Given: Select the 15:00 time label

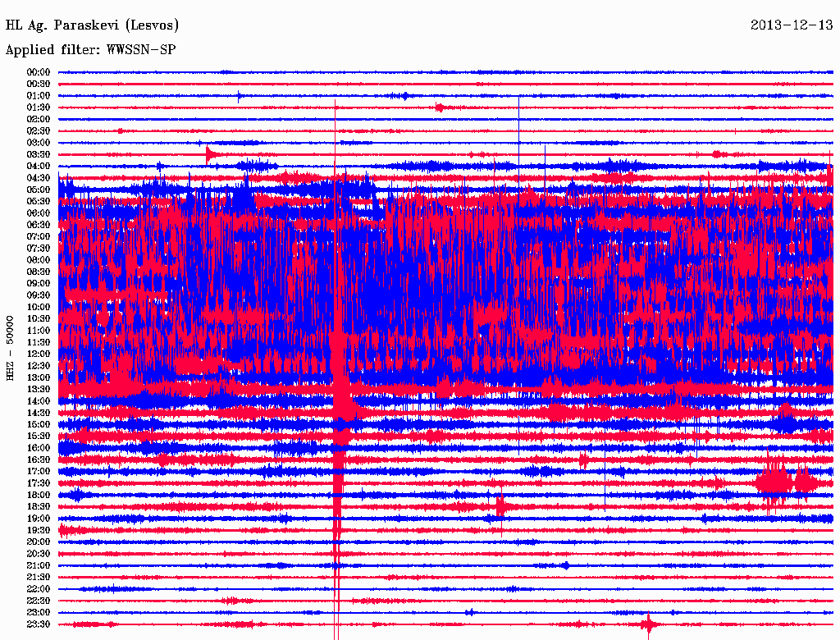Looking at the screenshot, I should click(39, 424).
